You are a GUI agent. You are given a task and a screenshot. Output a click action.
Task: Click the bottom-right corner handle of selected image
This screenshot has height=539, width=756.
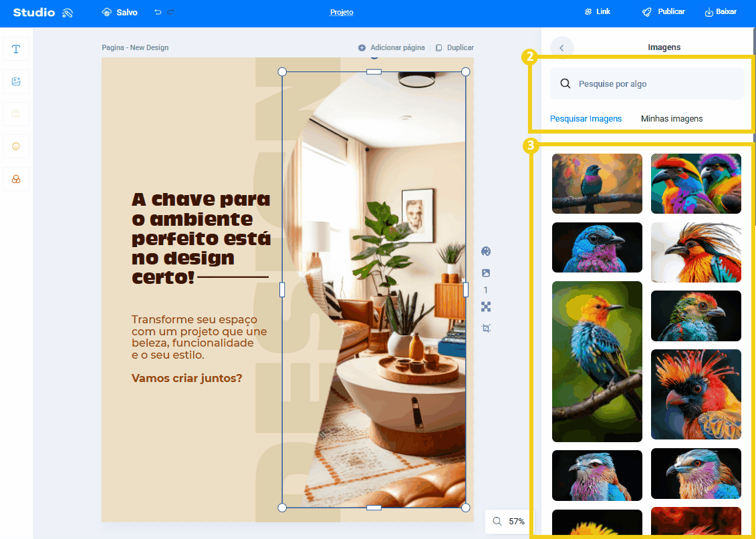[x=466, y=508]
